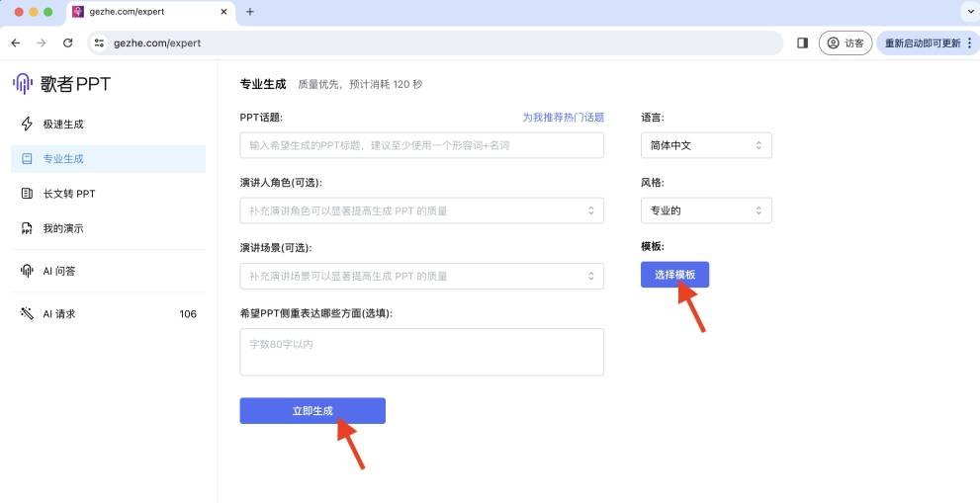The image size is (980, 503).
Task: Click the browser address bar URL
Action: pyautogui.click(x=157, y=43)
